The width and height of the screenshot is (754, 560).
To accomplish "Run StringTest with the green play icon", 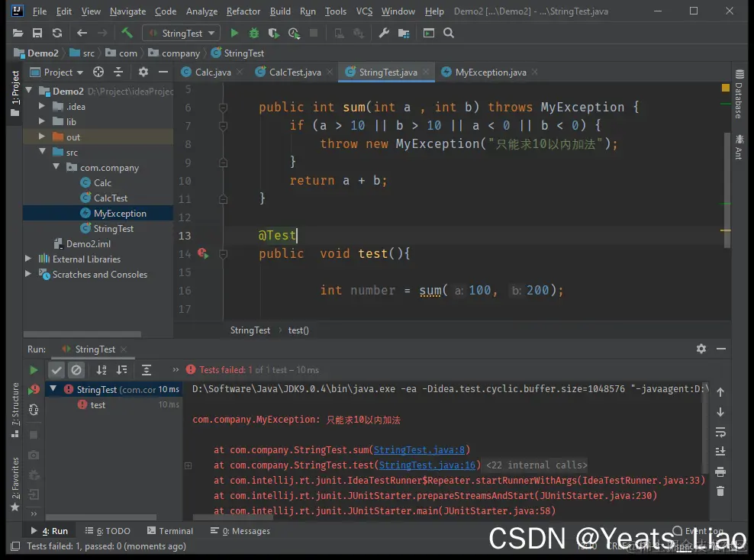I will (234, 33).
